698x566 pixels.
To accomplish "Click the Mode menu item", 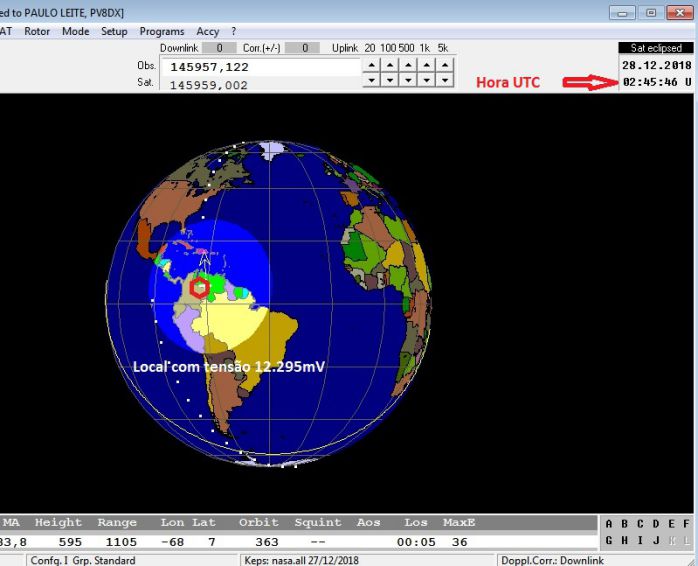I will click(x=75, y=31).
